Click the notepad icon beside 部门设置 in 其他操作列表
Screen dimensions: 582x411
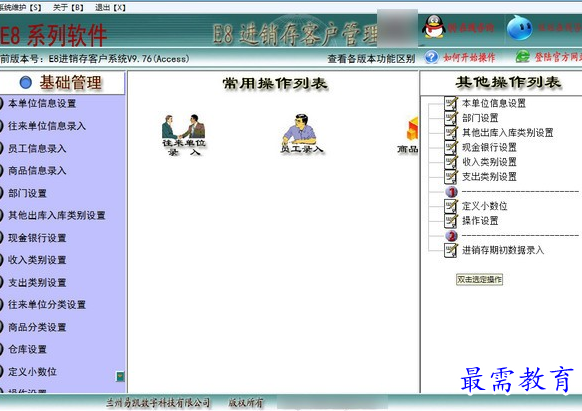pos(451,118)
